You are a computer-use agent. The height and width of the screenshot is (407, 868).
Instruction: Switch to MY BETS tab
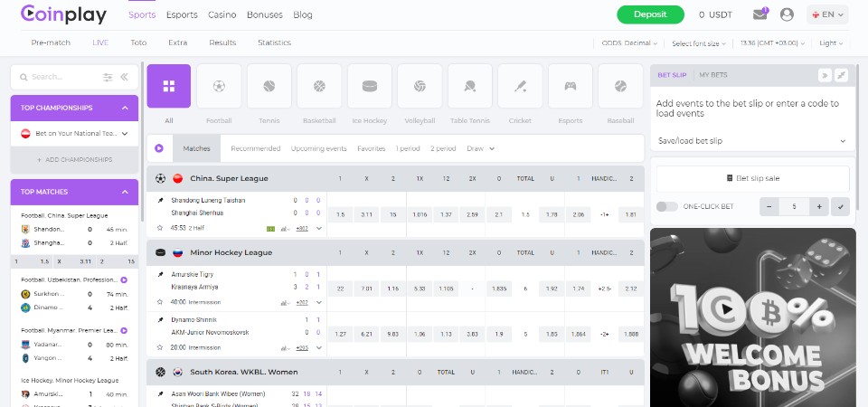tap(713, 75)
